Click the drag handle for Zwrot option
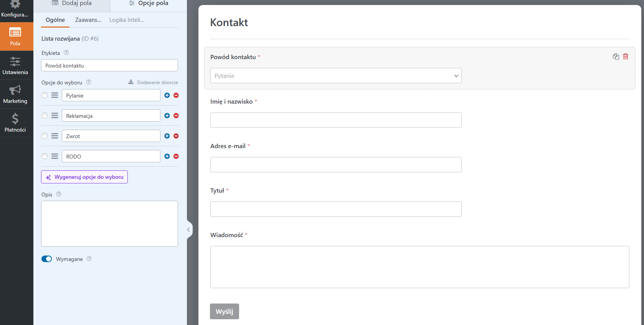This screenshot has width=644, height=325. (x=55, y=136)
